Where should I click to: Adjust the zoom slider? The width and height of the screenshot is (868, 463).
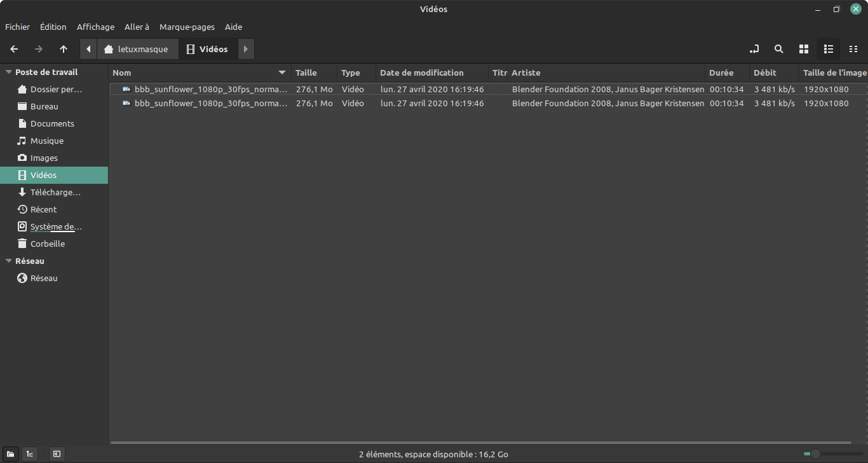point(815,454)
